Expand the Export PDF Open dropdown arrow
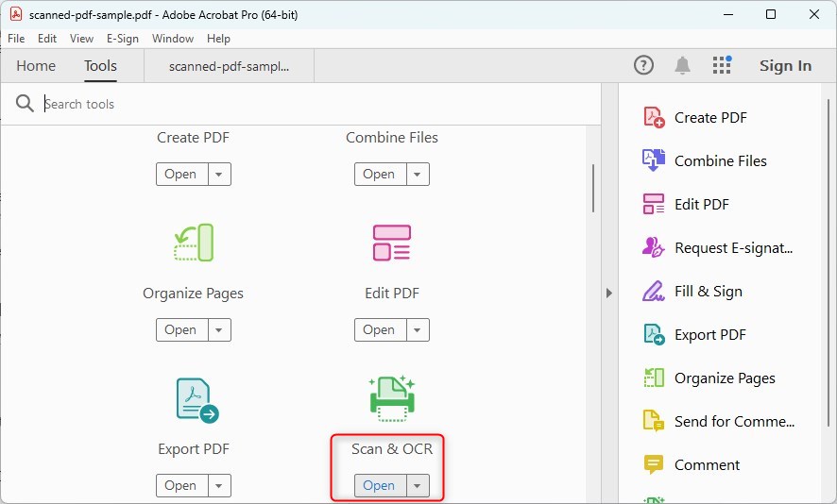This screenshot has width=837, height=504. (x=219, y=486)
